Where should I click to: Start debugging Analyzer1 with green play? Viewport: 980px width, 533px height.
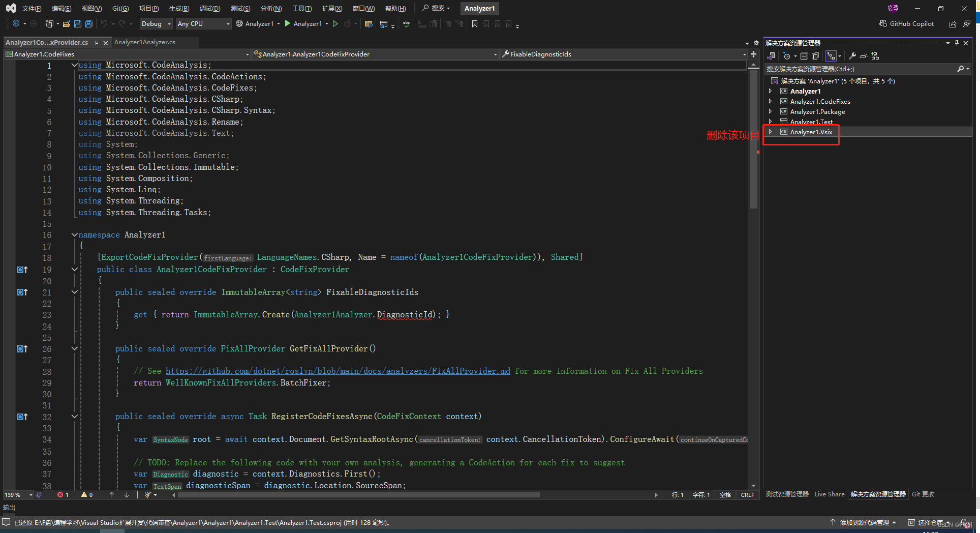(x=288, y=23)
